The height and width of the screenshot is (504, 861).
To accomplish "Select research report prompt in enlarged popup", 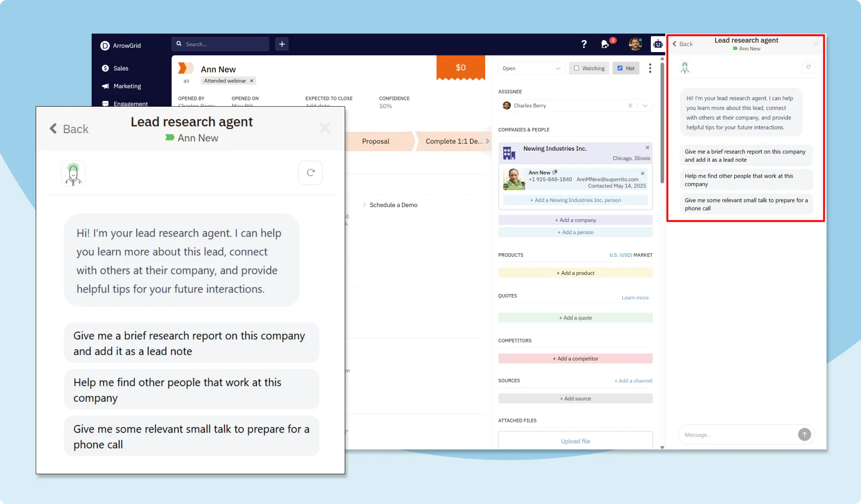I will click(x=191, y=343).
